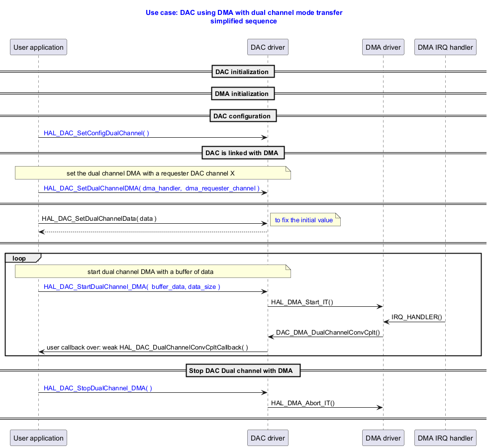Click the HAL_DMA_Abort_IT() message text

pos(302,403)
